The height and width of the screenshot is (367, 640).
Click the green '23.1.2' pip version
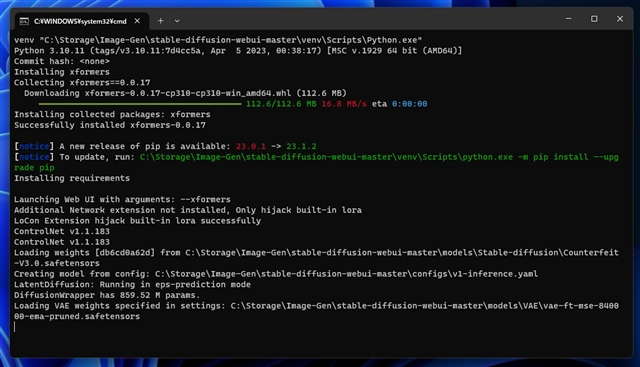coord(301,146)
